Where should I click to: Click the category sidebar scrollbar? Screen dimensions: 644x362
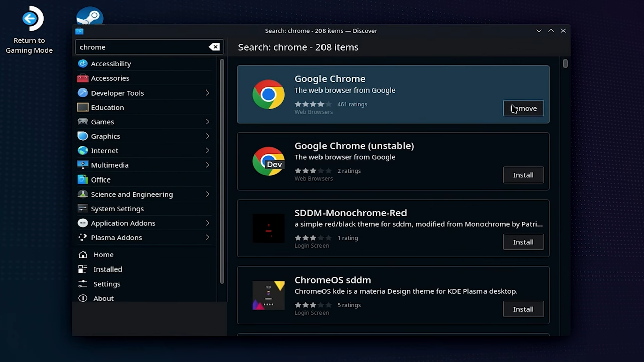pyautogui.click(x=222, y=171)
